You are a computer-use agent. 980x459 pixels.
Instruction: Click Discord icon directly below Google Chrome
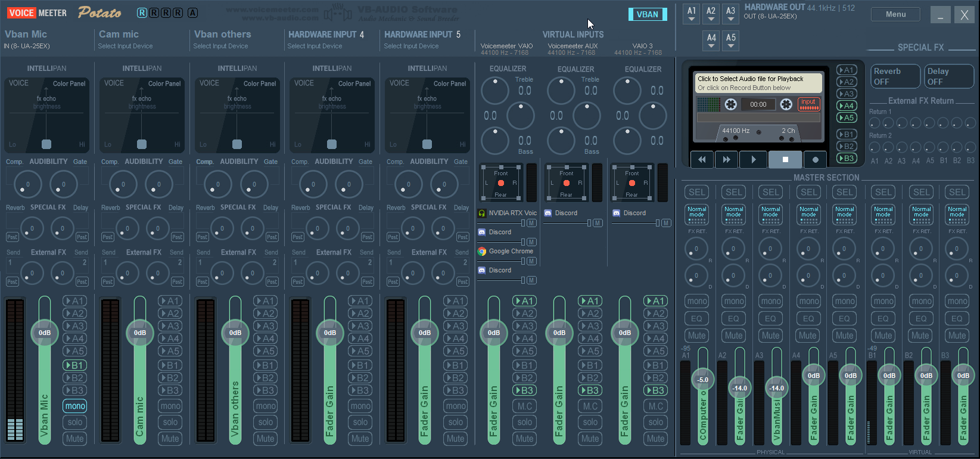482,271
